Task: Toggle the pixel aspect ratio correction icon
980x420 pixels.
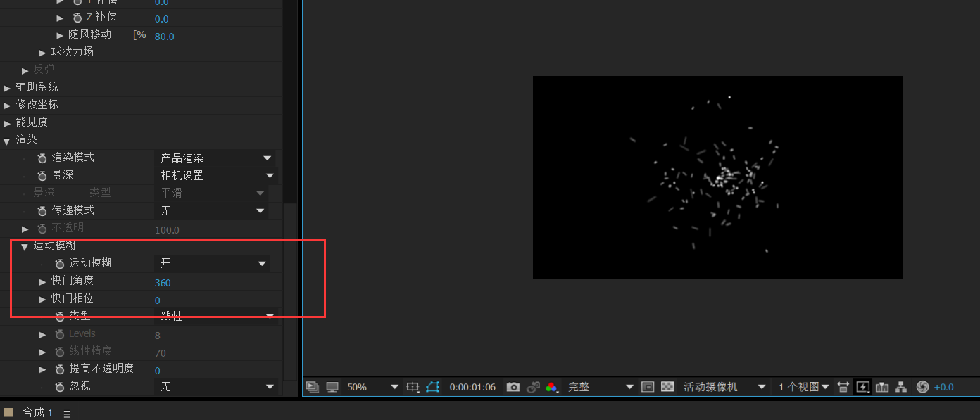Action: pyautogui.click(x=843, y=387)
